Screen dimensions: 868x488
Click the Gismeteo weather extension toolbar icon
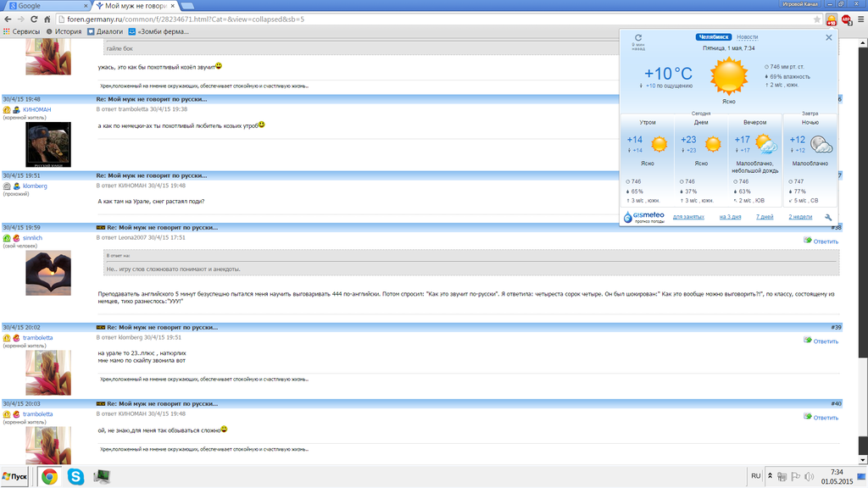(x=832, y=20)
